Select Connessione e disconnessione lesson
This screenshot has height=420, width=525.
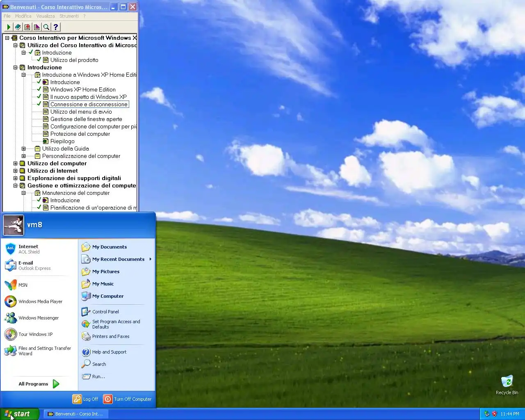click(89, 104)
